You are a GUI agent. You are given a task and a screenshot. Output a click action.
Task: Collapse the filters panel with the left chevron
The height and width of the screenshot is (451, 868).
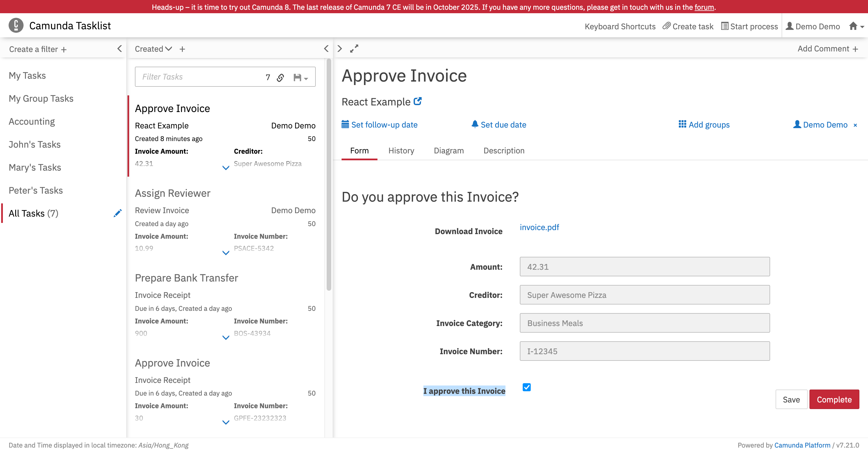120,49
